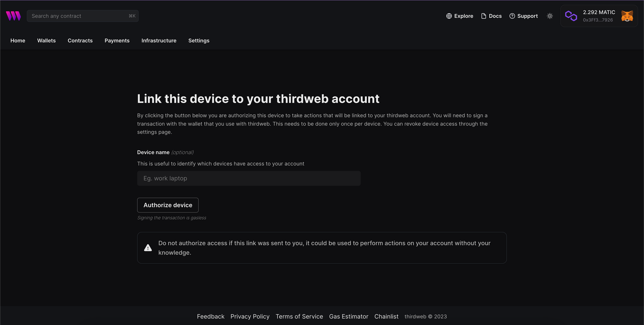The image size is (644, 325).
Task: Click the thirdweb logo
Action: (x=13, y=16)
